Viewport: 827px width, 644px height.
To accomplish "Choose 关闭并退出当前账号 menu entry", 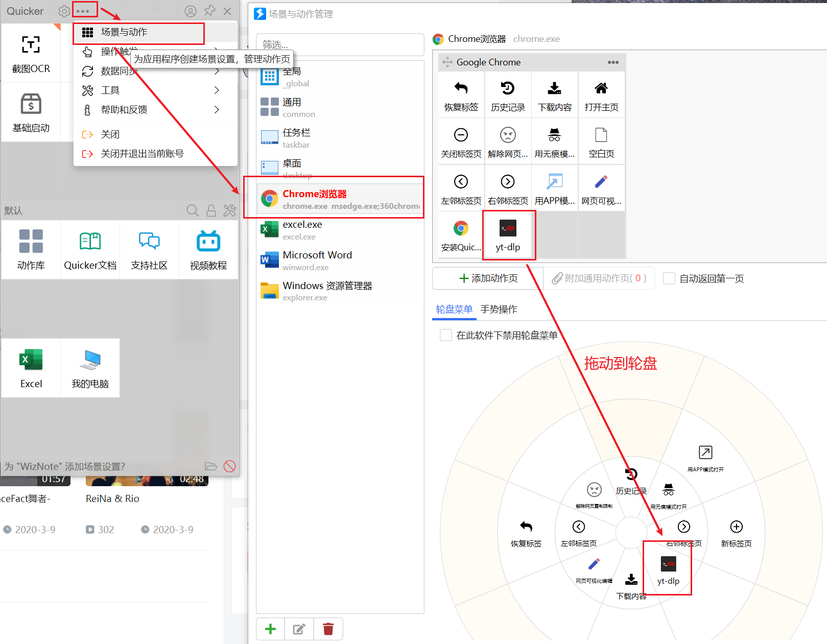I will coord(155,154).
